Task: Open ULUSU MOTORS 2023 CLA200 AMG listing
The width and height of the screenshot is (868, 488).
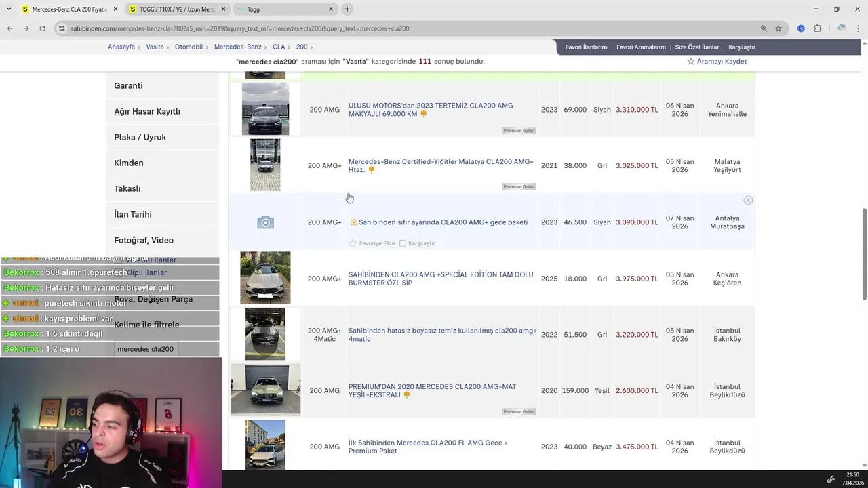Action: pyautogui.click(x=431, y=110)
